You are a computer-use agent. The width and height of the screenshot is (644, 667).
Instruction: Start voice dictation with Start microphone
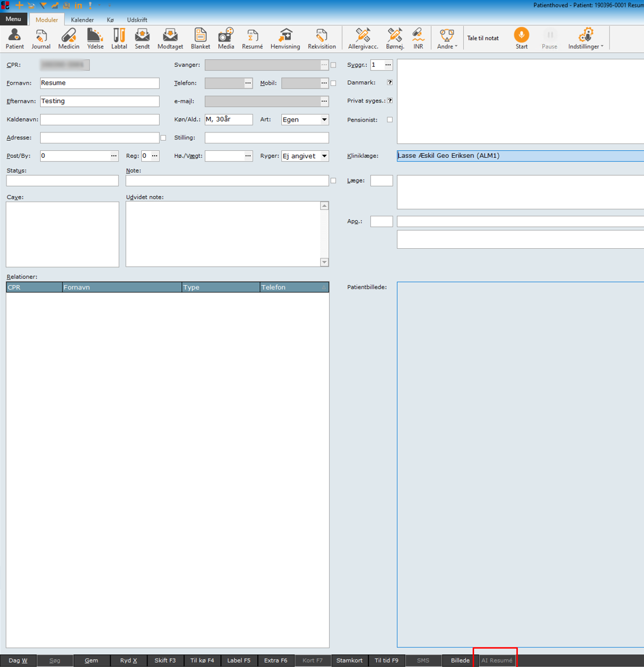[x=521, y=39]
